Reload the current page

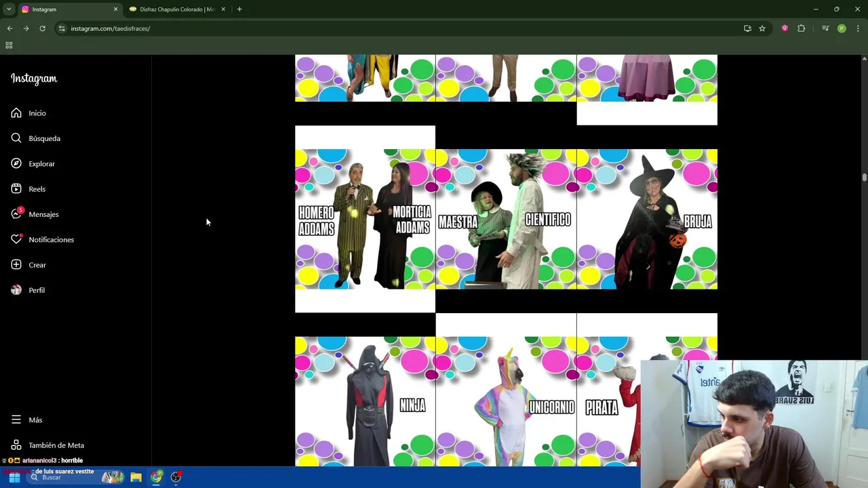42,28
